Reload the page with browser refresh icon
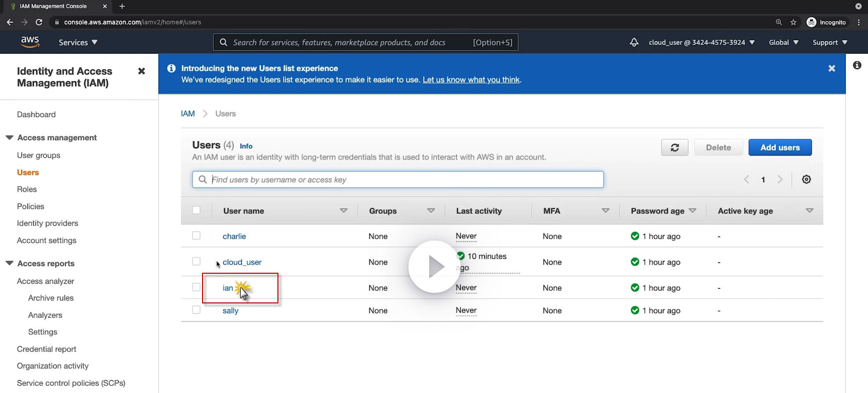Image resolution: width=868 pixels, height=393 pixels. pyautogui.click(x=39, y=22)
